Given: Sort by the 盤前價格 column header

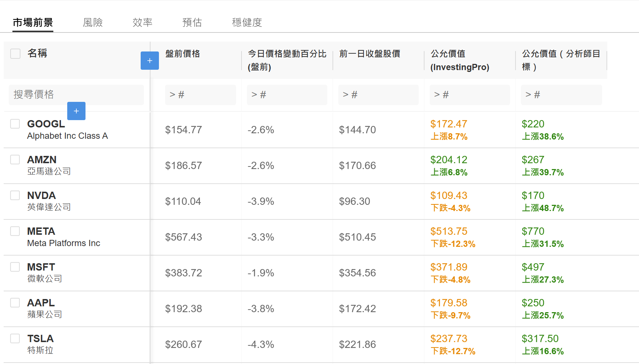Looking at the screenshot, I should (x=183, y=54).
